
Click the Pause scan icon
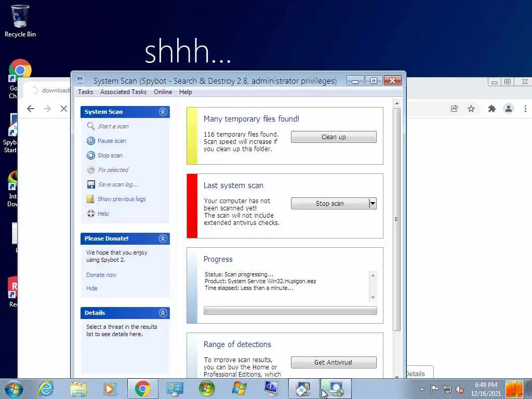(x=90, y=141)
